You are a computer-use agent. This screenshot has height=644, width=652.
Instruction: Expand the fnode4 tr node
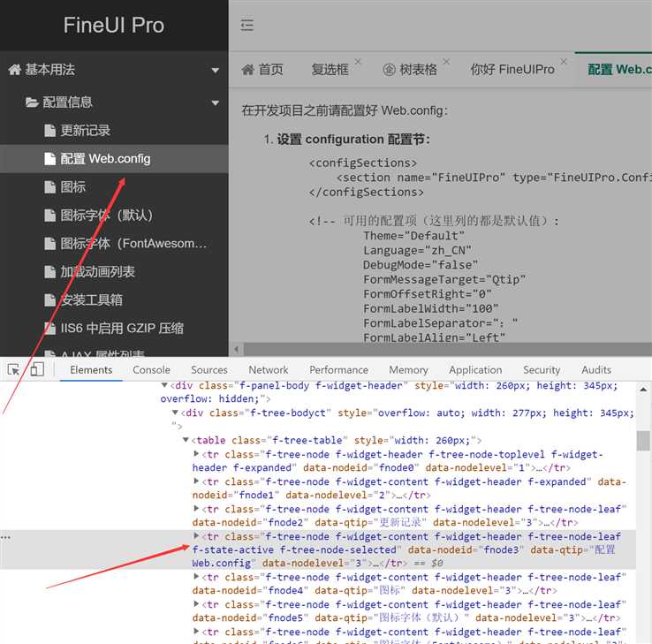[x=196, y=576]
